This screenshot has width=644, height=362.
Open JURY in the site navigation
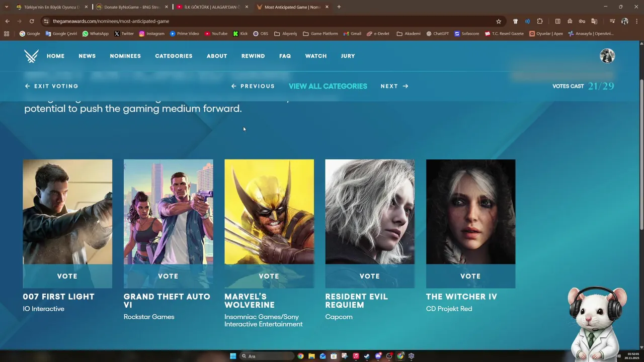[x=348, y=56]
